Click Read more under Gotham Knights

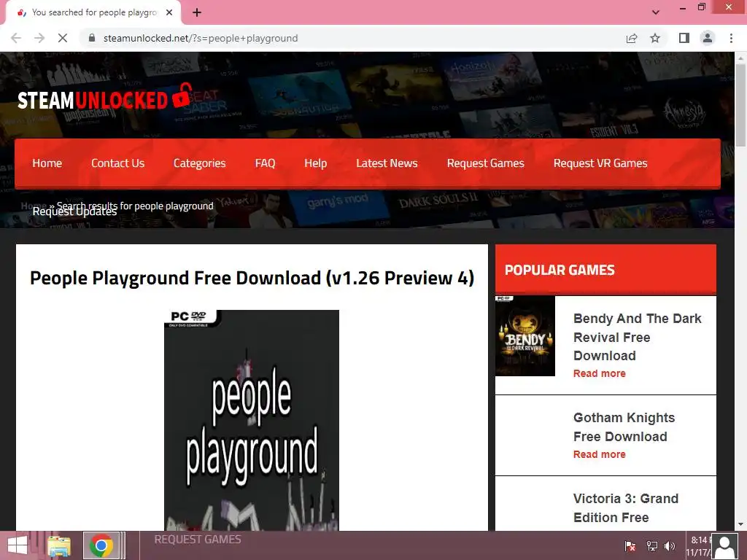tap(600, 454)
